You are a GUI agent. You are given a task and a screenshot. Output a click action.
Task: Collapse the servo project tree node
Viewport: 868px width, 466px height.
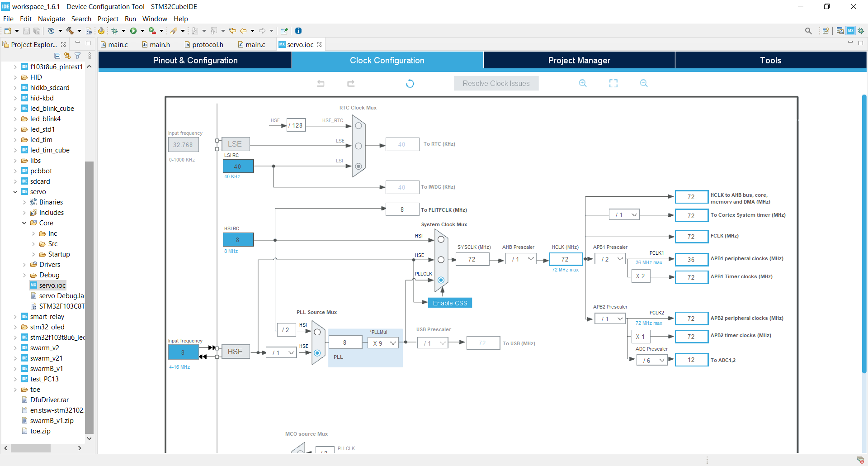tap(15, 192)
